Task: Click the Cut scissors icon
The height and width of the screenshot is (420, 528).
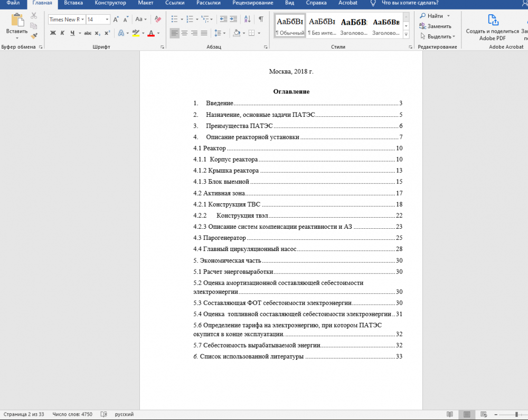Action: [34, 16]
